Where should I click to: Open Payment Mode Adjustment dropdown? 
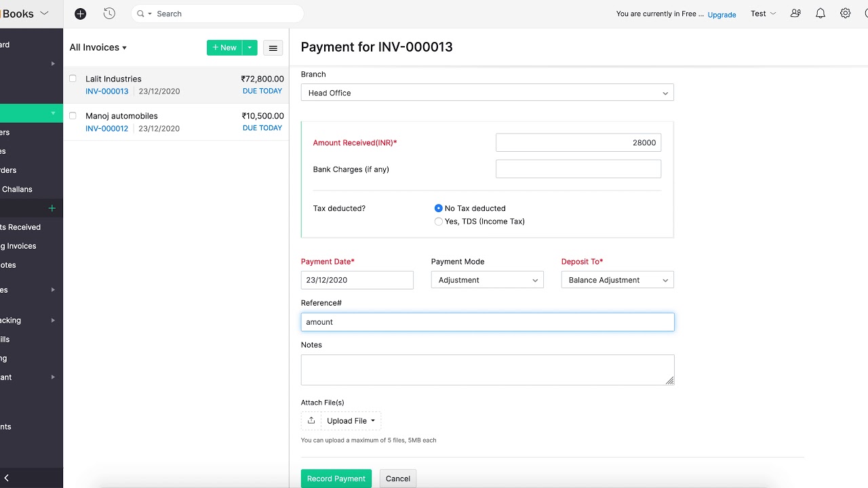coord(487,280)
